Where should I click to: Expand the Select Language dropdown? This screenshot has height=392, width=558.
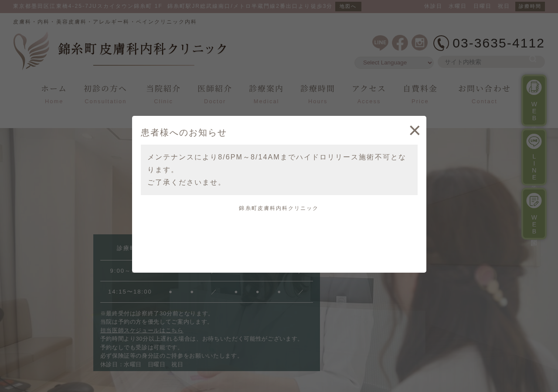pyautogui.click(x=394, y=63)
